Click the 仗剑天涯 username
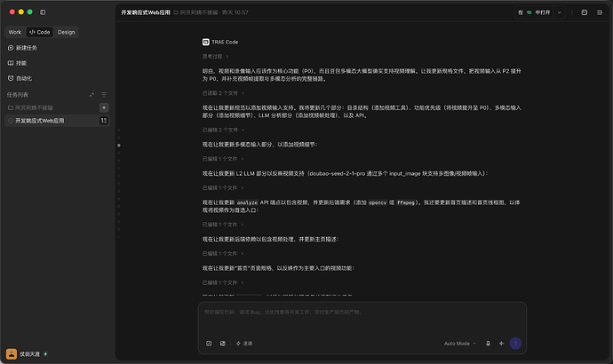This screenshot has width=613, height=364. click(29, 354)
